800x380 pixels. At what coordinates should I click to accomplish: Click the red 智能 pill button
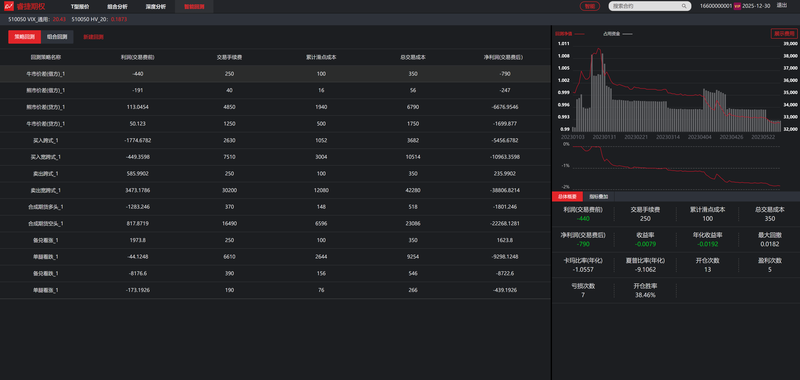[x=590, y=6]
